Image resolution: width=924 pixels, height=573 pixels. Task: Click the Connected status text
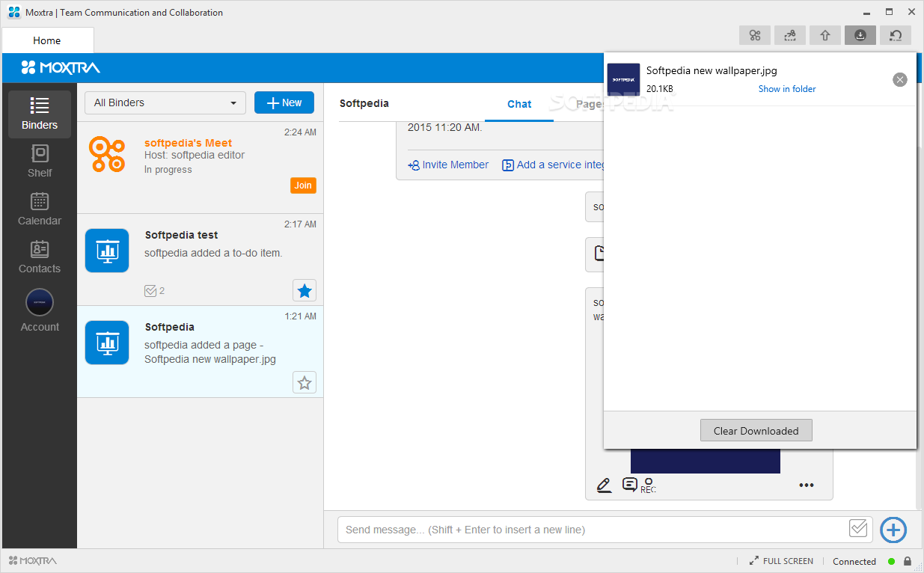(x=854, y=561)
